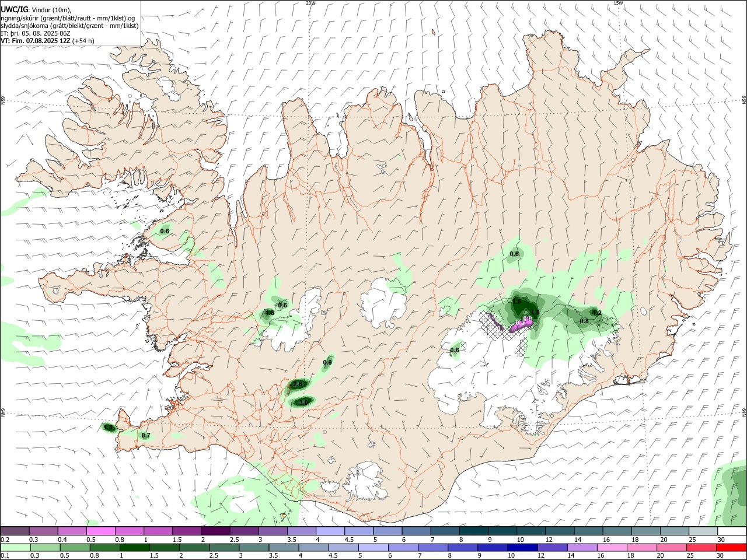Click the 0.4 legend label
Viewport: 747px width, 560px height.
coord(62,540)
